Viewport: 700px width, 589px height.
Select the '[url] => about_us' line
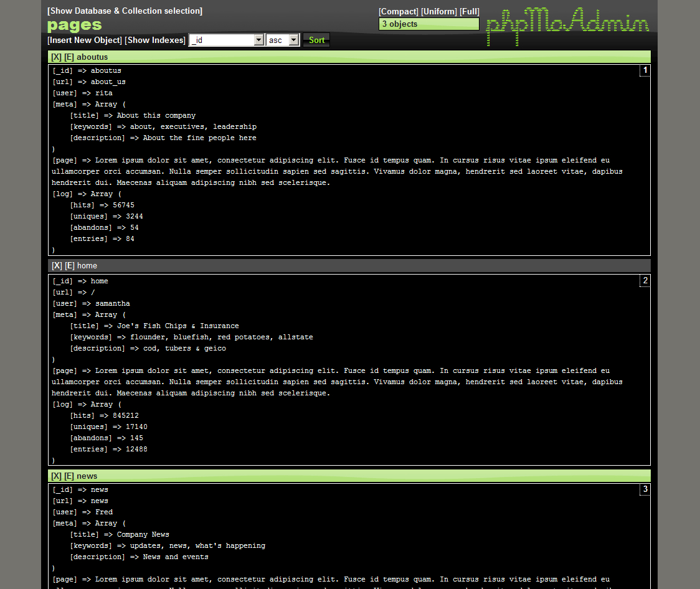89,82
